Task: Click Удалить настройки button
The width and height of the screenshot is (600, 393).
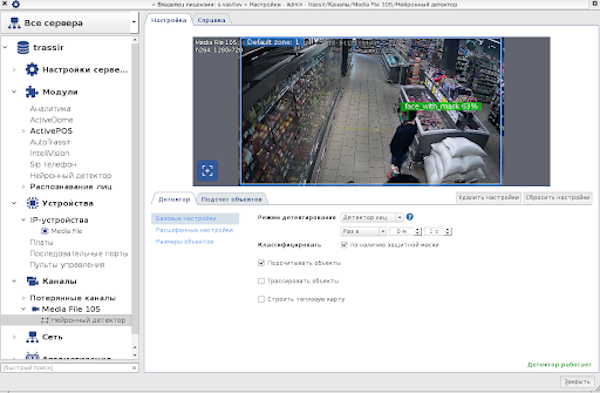Action: [x=489, y=197]
